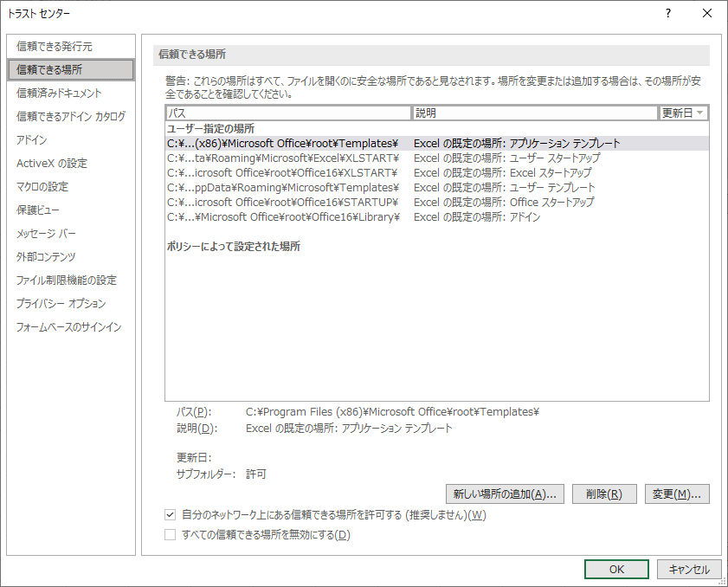The width and height of the screenshot is (728, 587).
Task: Select the Office16¥STARTUP¥ Office startup row
Action: pyautogui.click(x=437, y=203)
